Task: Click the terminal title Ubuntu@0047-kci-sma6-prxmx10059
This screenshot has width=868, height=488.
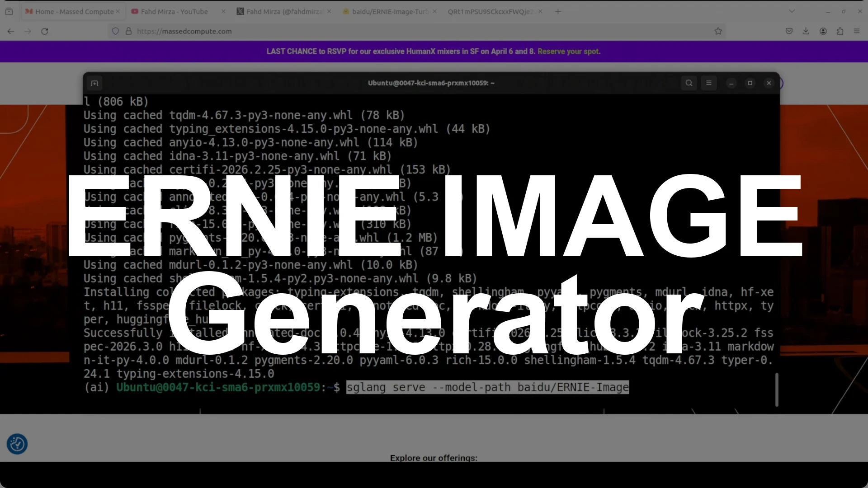Action: coord(431,83)
